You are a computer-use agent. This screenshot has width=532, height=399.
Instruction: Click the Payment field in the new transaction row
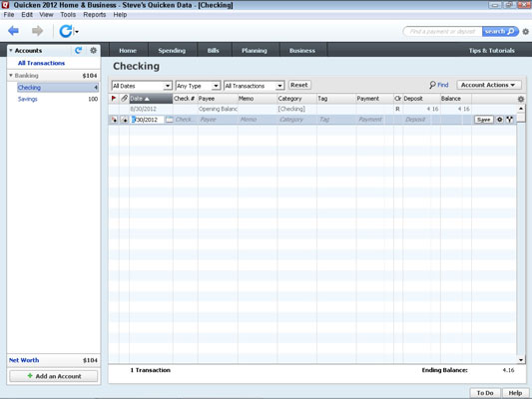375,120
